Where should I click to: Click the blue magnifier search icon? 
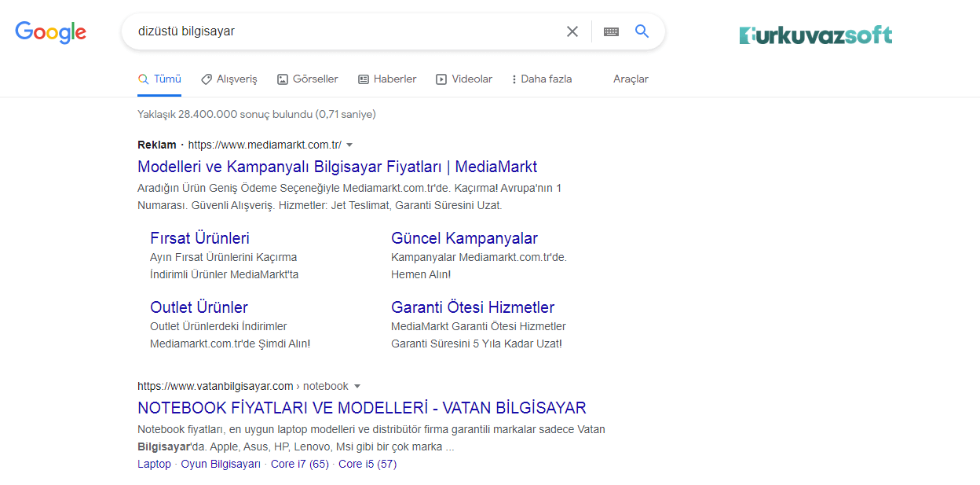[x=642, y=31]
